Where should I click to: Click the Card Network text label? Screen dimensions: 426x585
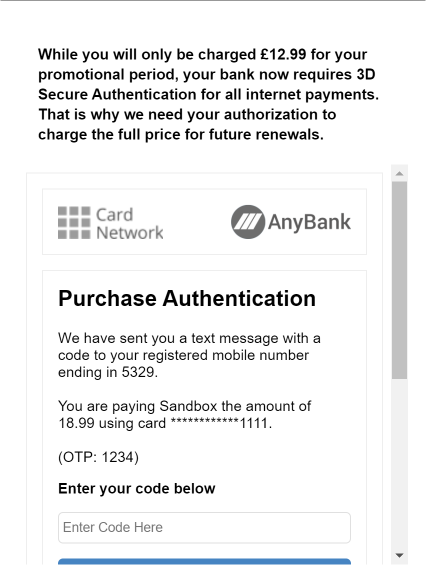(x=129, y=223)
